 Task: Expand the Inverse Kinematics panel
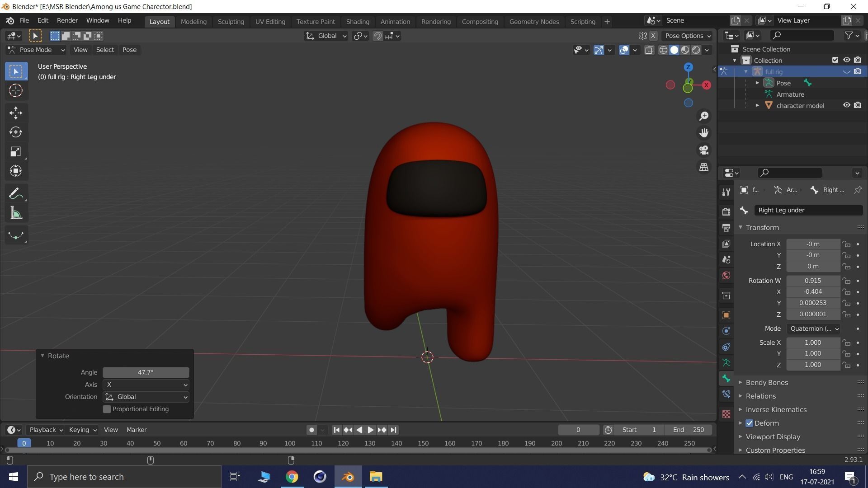tap(776, 410)
